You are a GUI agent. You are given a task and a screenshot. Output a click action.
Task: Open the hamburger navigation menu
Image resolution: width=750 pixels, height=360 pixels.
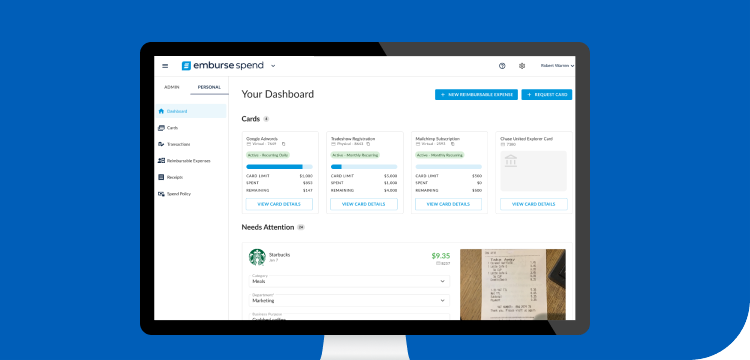(165, 66)
